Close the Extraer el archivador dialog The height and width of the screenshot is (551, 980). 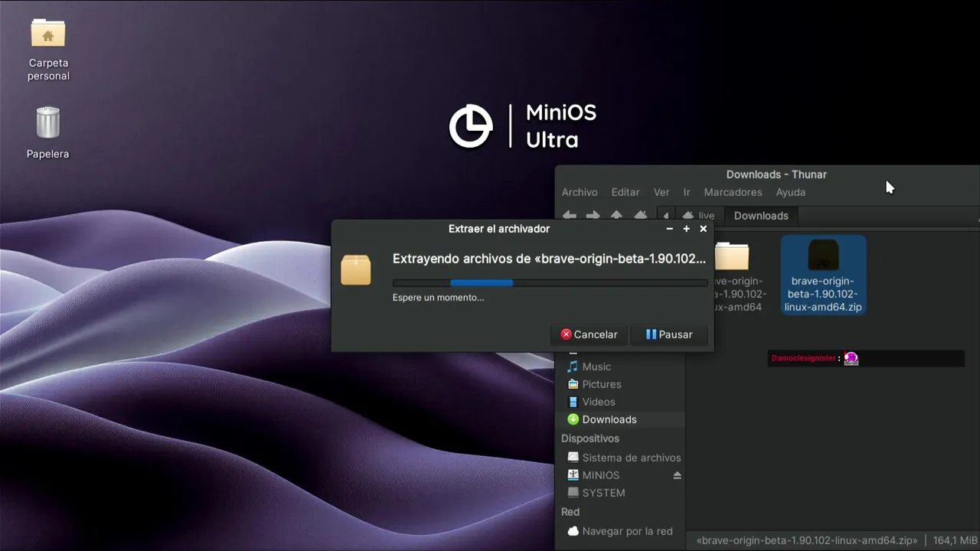click(x=703, y=229)
